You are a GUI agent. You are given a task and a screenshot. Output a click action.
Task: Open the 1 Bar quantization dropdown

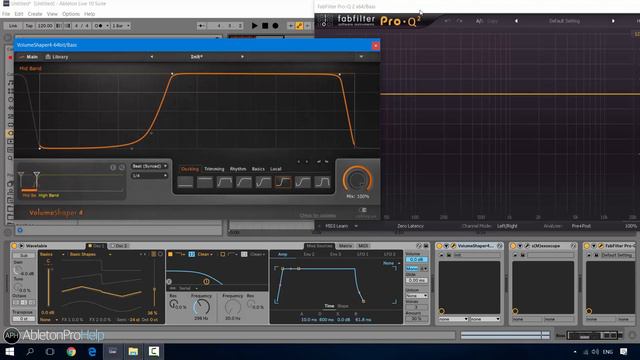coord(121,26)
